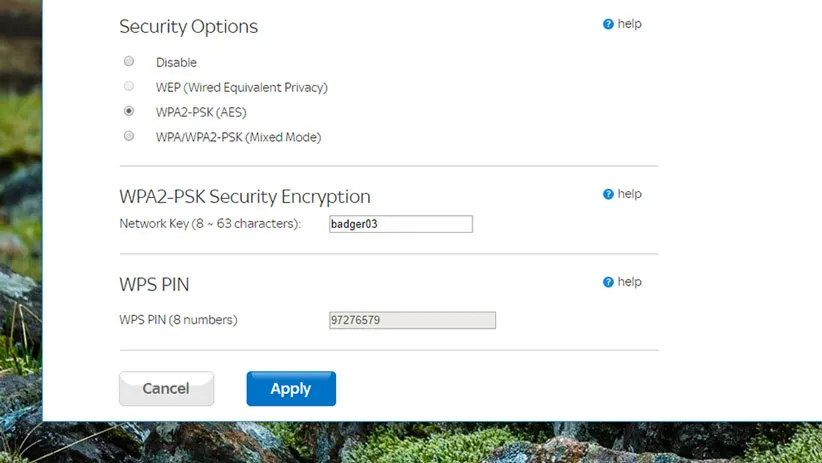The height and width of the screenshot is (463, 822).
Task: Open the WPS PIN help text link
Action: 630,282
